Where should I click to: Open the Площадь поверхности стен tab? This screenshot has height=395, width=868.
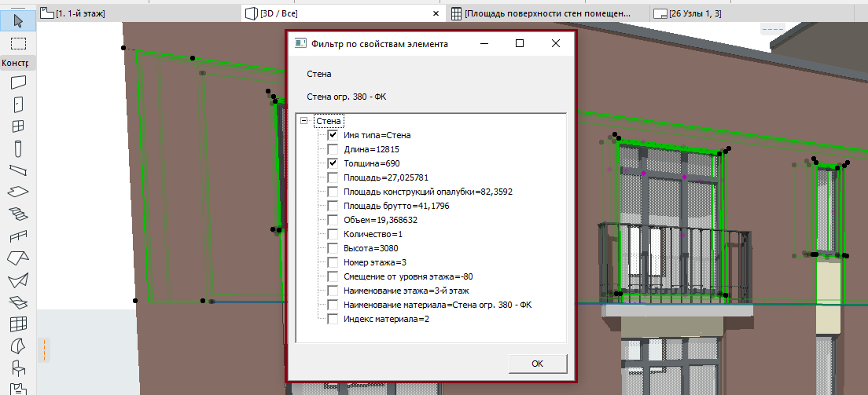coord(547,13)
